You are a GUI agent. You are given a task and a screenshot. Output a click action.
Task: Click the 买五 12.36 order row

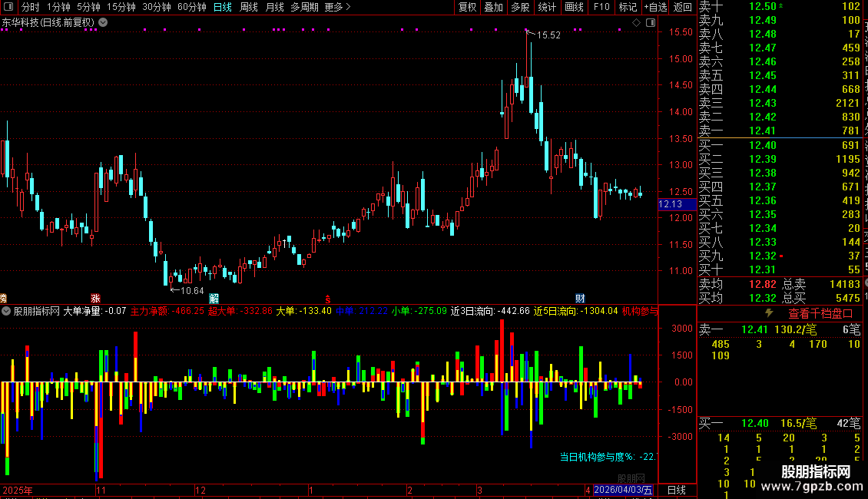(x=779, y=200)
